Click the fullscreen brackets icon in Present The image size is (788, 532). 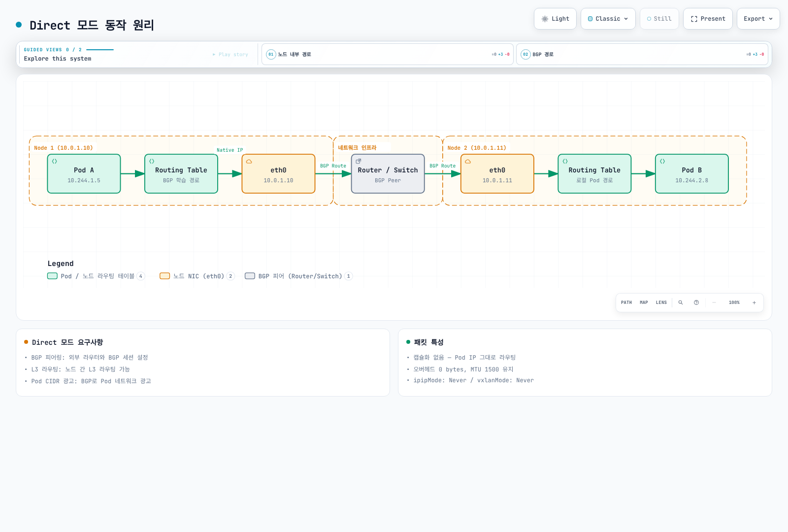[694, 19]
